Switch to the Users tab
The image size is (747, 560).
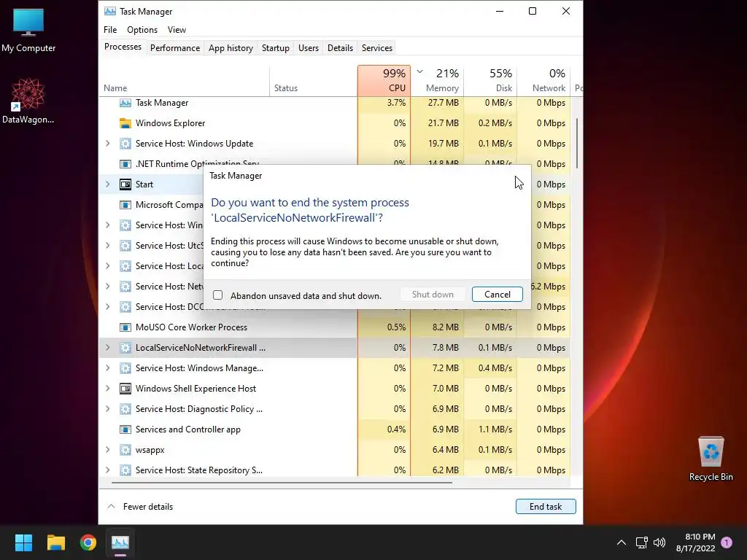[x=309, y=47]
